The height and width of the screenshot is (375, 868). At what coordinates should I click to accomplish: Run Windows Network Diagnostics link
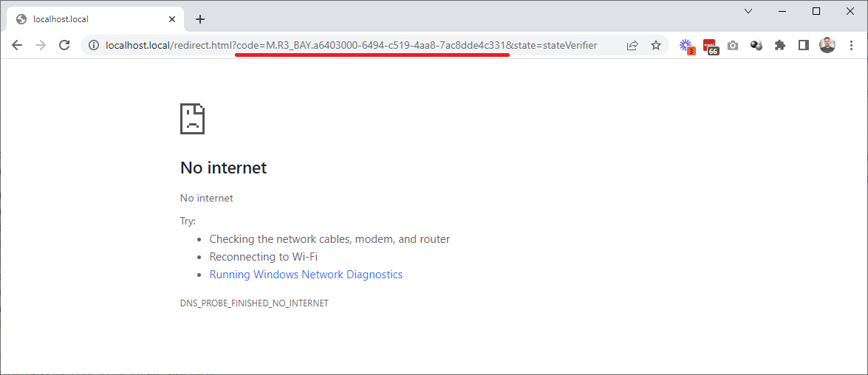coord(306,275)
